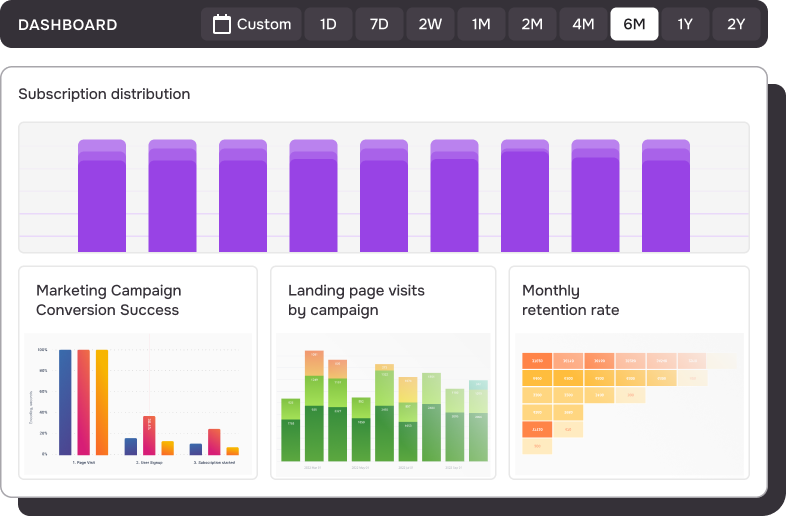The width and height of the screenshot is (786, 516).
Task: Choose the 2M time range
Action: coord(532,24)
